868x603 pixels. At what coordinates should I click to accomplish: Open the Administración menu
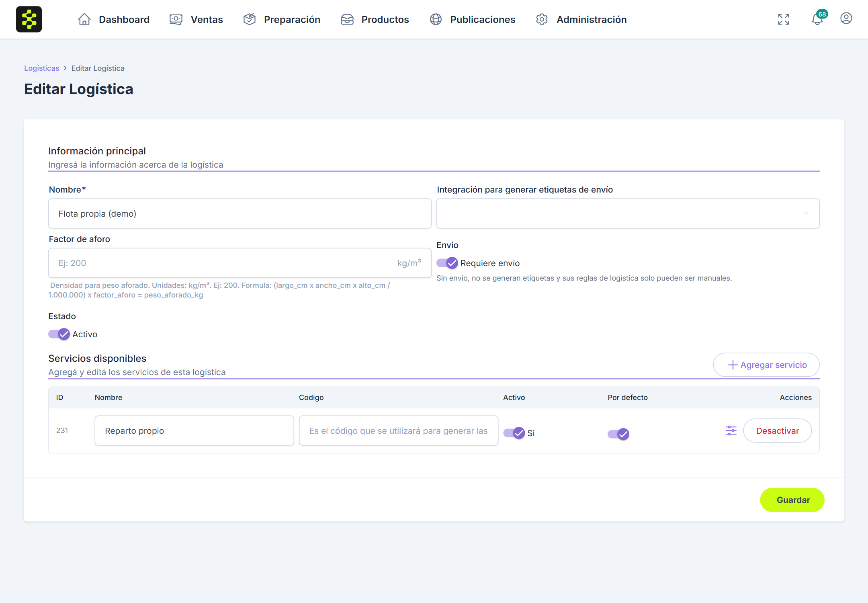[x=581, y=19]
